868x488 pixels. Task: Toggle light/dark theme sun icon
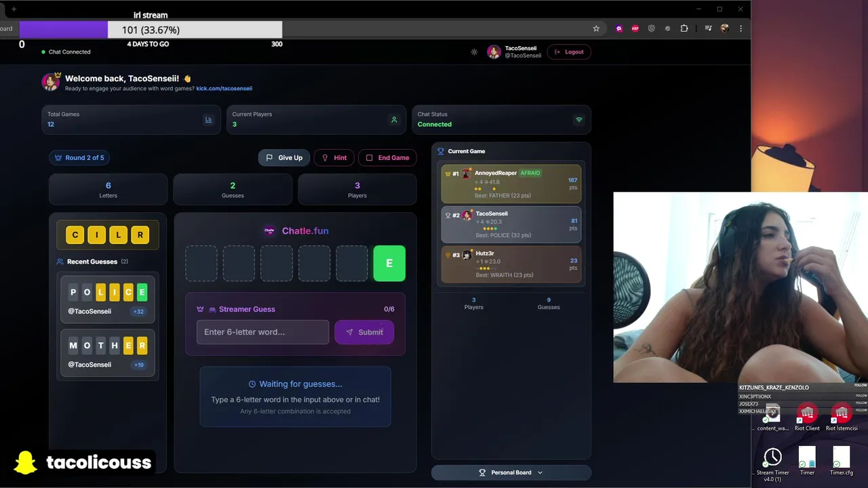pos(474,52)
